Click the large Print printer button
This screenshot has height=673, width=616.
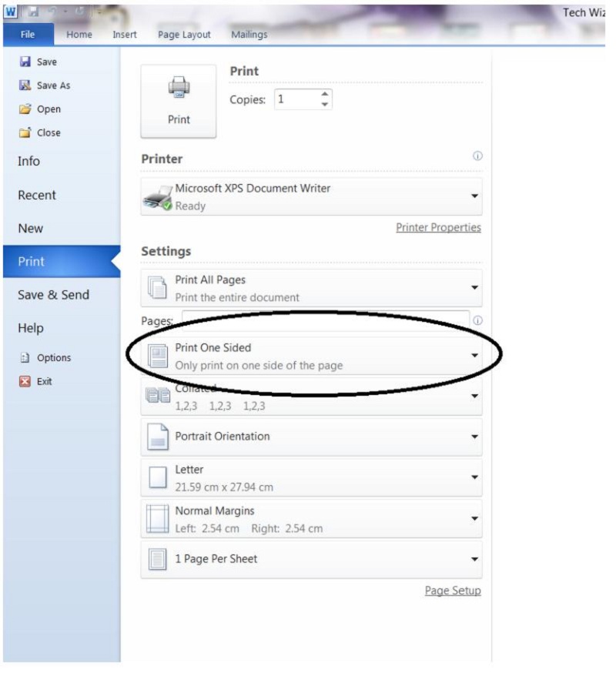[x=178, y=102]
